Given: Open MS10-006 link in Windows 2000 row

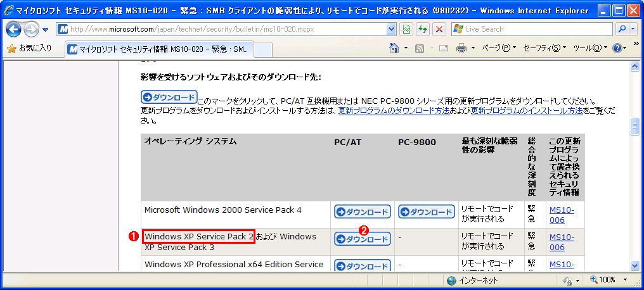Looking at the screenshot, I should tap(562, 215).
